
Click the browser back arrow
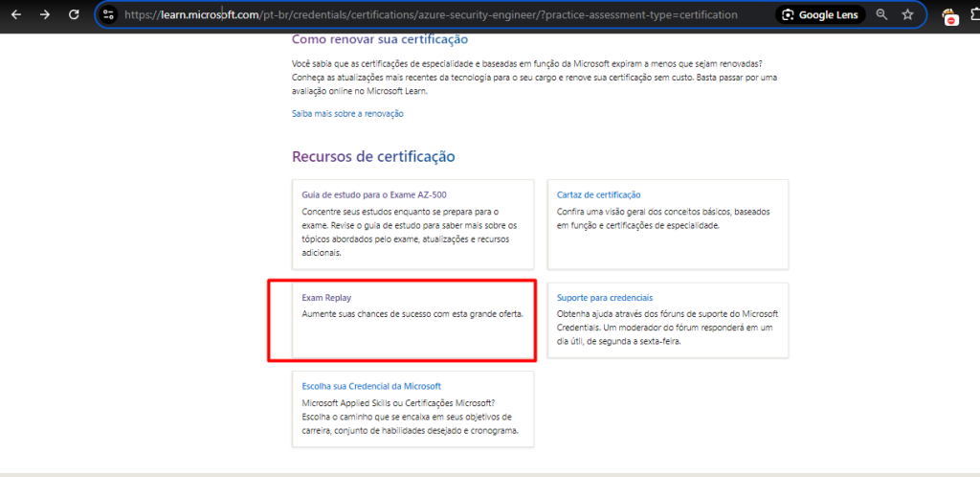point(16,15)
